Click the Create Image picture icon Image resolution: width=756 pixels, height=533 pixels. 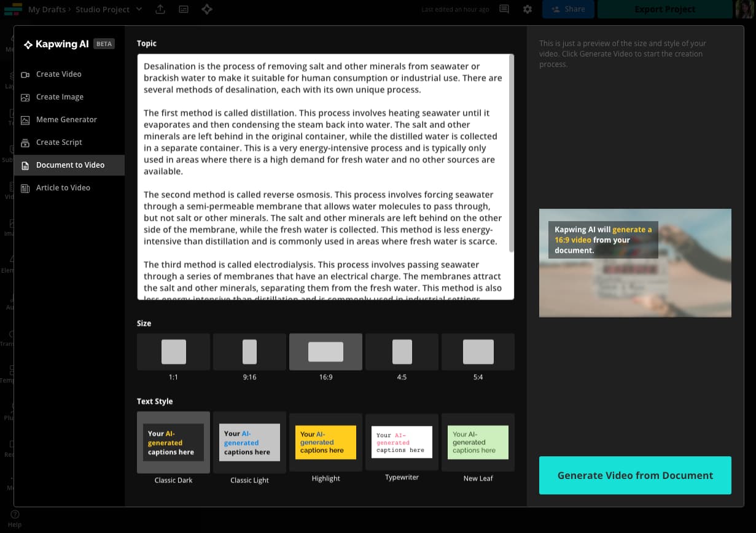click(25, 97)
